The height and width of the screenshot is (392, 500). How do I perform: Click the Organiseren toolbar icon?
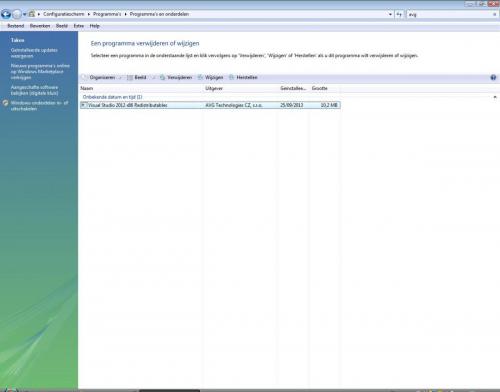85,77
